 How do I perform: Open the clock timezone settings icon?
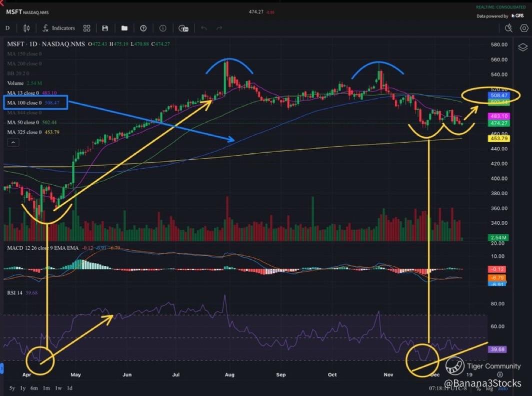183,29
